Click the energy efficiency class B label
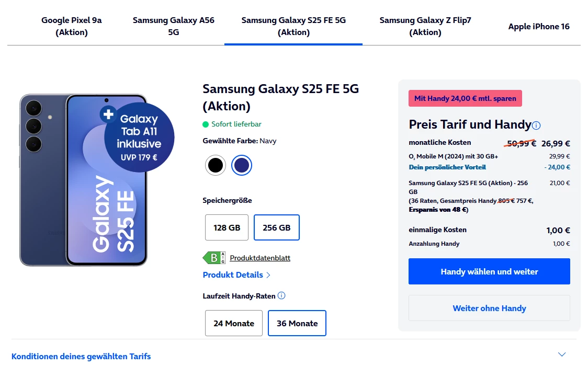 point(214,258)
